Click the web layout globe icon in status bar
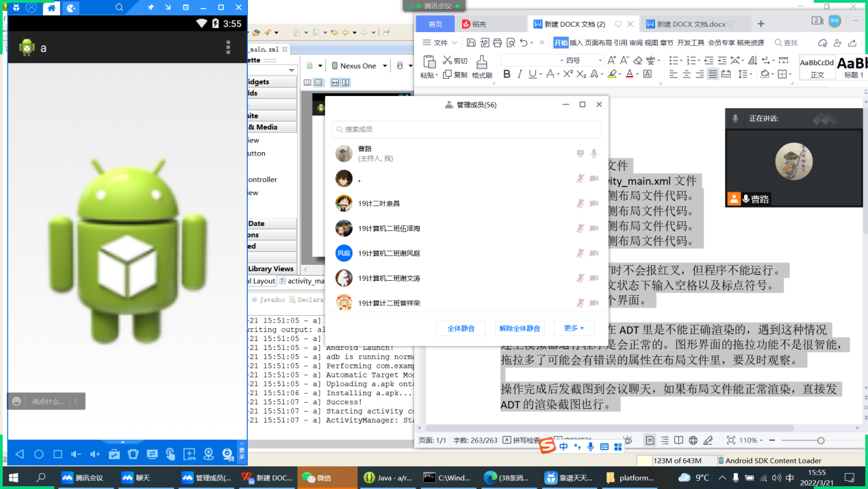Viewport: 868px width, 489px height. point(693,440)
